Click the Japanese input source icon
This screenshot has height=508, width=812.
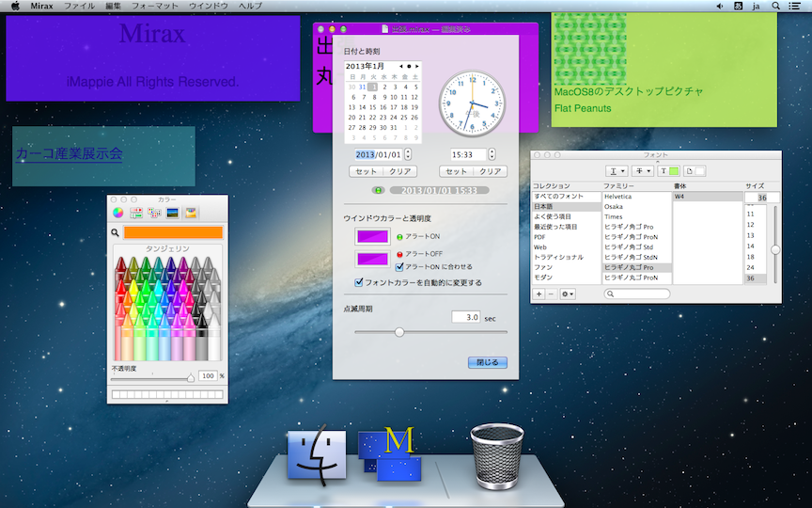[738, 6]
